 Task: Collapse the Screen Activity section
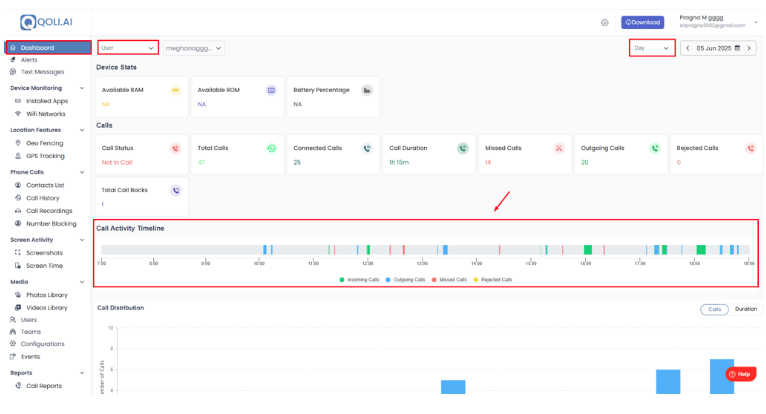click(x=82, y=240)
